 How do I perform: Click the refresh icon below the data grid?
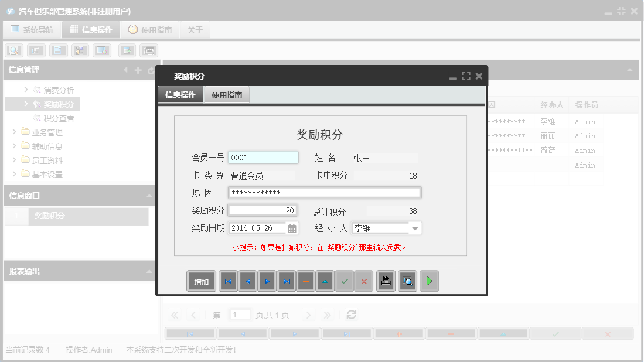pos(351,315)
